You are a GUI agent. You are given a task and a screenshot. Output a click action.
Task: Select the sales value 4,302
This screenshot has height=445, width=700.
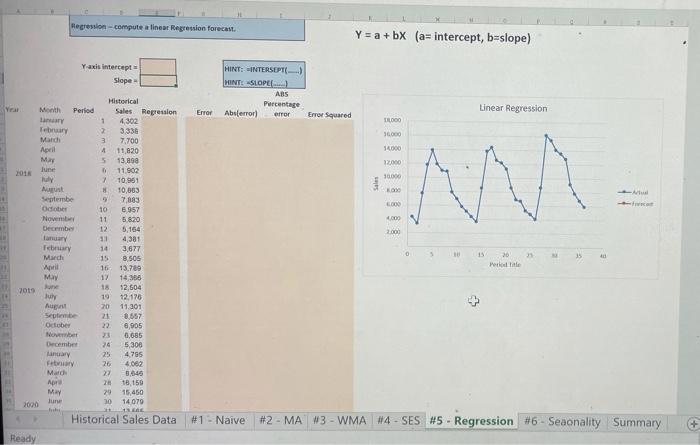click(x=129, y=121)
